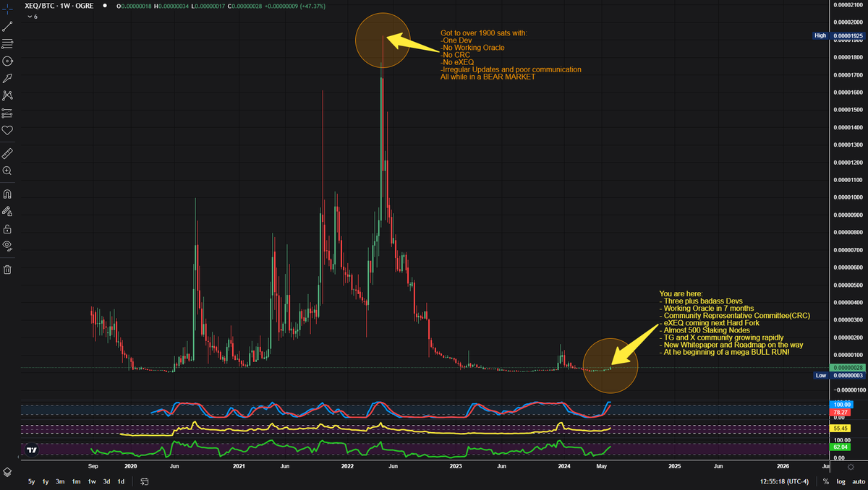Select the orange 'Got to over 1900 sats' note

coord(511,55)
